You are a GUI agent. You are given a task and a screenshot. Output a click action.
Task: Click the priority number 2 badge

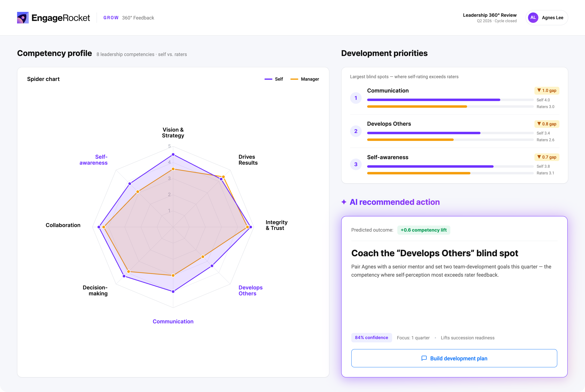pyautogui.click(x=356, y=131)
